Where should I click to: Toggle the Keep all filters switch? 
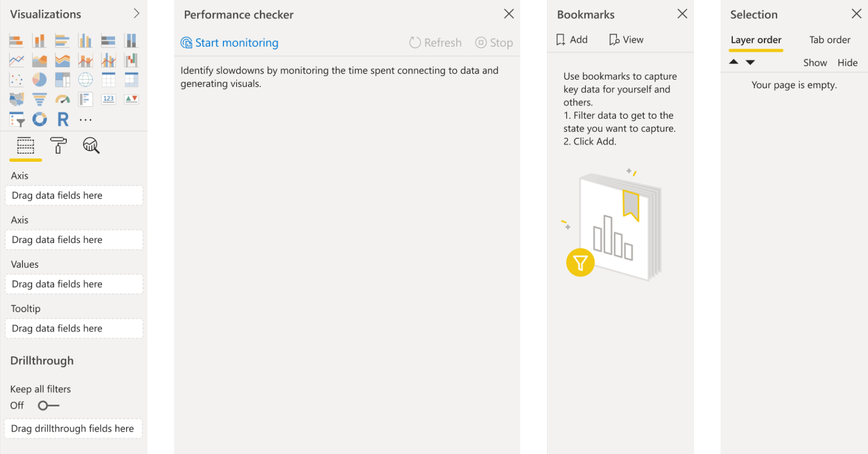(48, 405)
